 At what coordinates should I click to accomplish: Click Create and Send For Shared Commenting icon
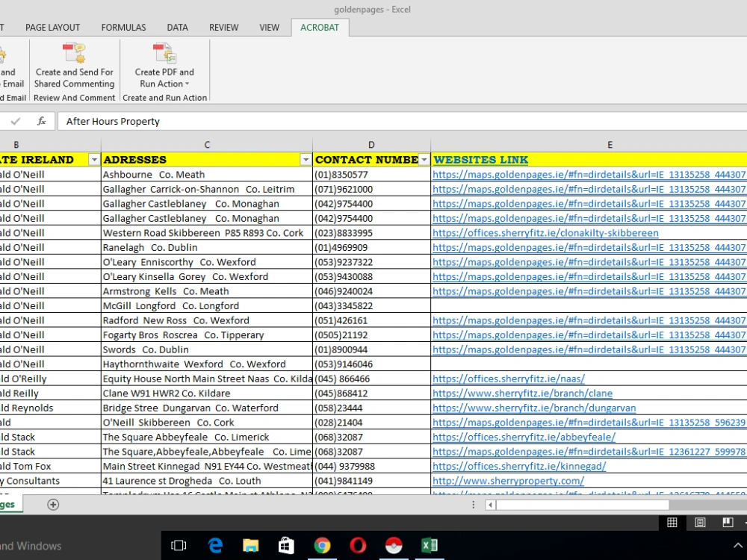pyautogui.click(x=74, y=53)
